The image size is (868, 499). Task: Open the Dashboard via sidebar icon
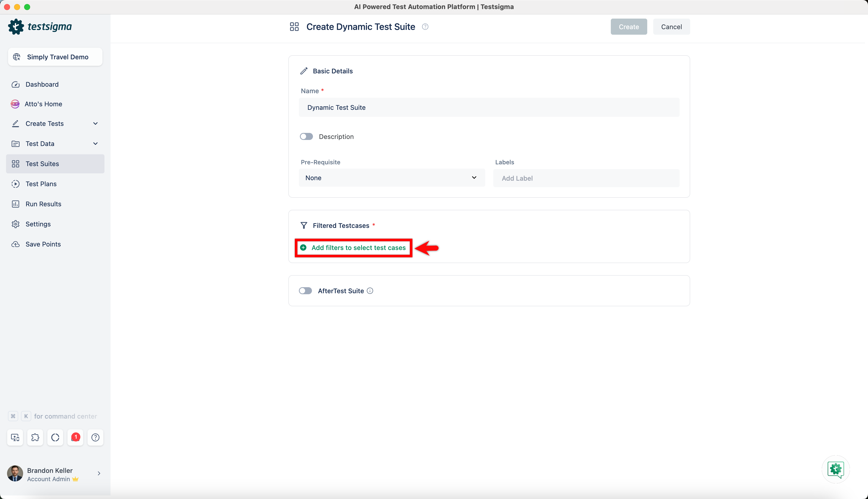tap(15, 84)
